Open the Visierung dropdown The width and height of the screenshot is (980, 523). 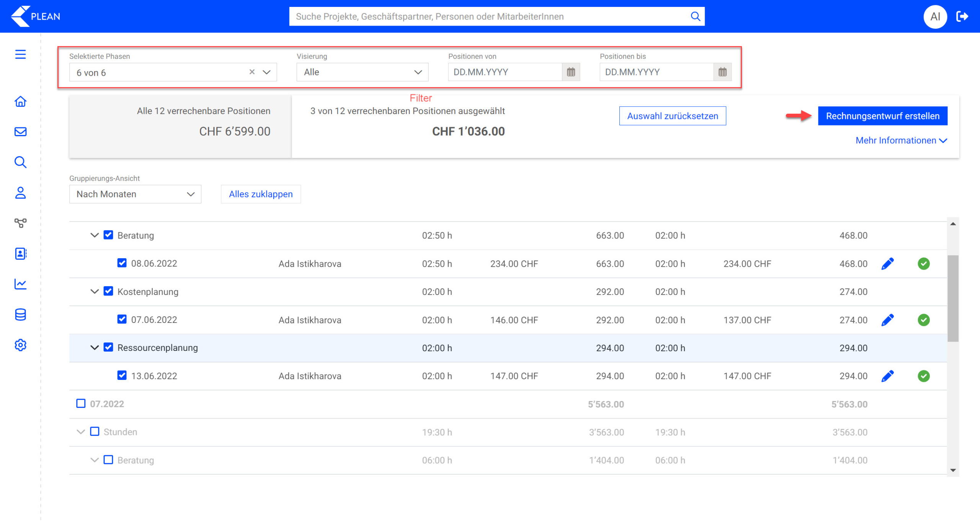(362, 72)
